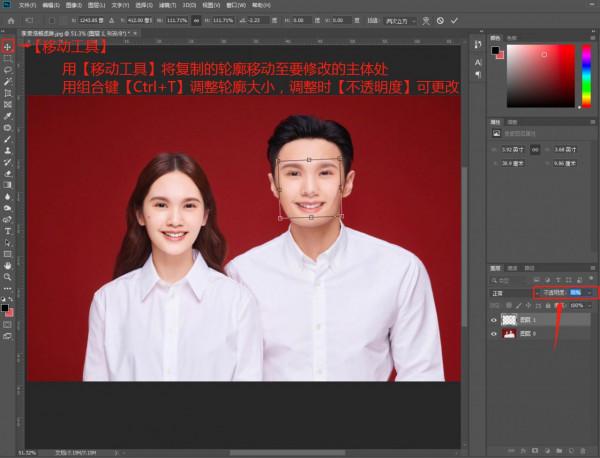The width and height of the screenshot is (600, 458).
Task: Select the Zoom magnifier tool
Action: pos(8,278)
